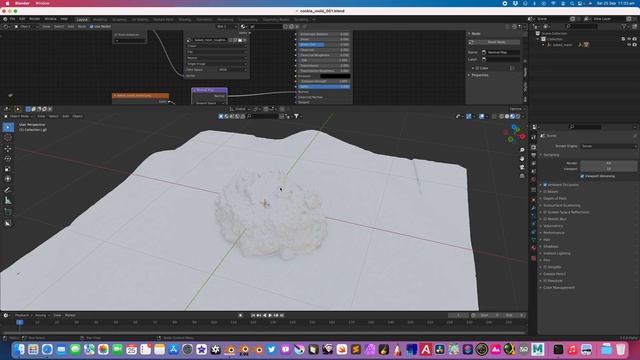Open the Edit menu
This screenshot has height=360, width=640.
tap(22, 19)
